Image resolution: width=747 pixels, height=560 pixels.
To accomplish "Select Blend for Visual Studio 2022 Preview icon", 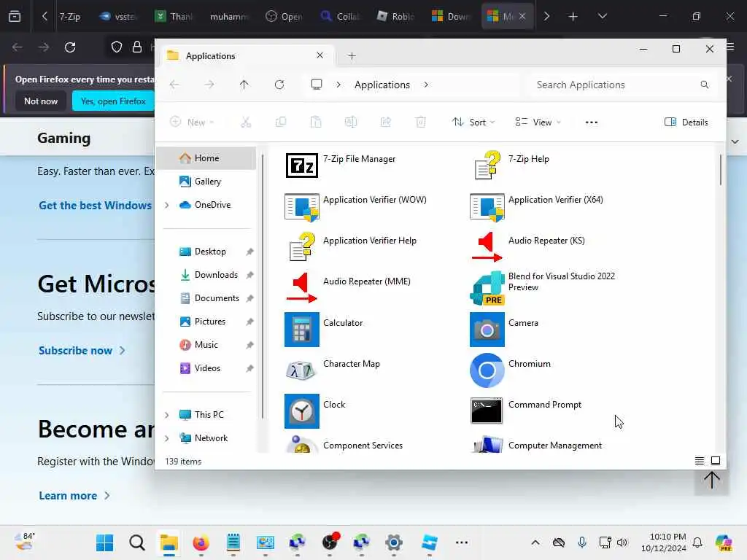I will [487, 288].
